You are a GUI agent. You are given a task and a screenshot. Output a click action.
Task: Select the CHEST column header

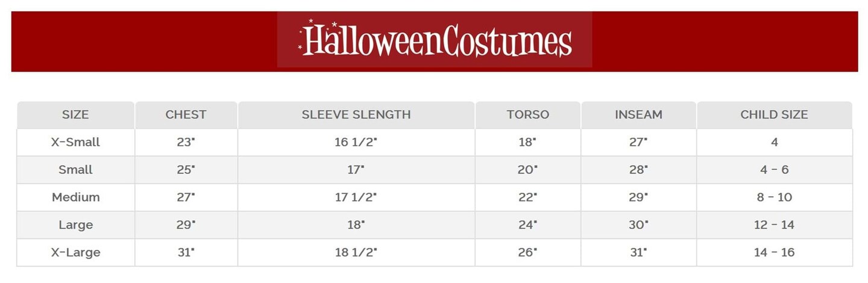coord(186,114)
